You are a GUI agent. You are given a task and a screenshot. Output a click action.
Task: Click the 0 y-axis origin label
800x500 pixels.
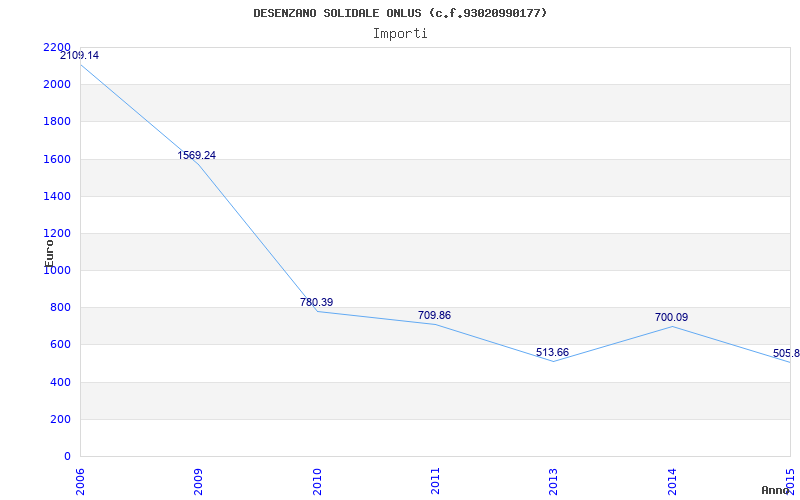click(67, 457)
